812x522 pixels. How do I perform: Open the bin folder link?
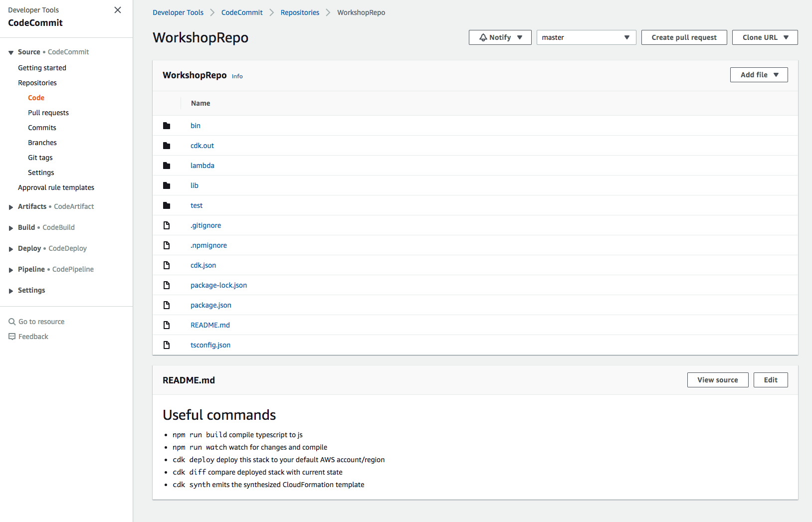click(196, 126)
